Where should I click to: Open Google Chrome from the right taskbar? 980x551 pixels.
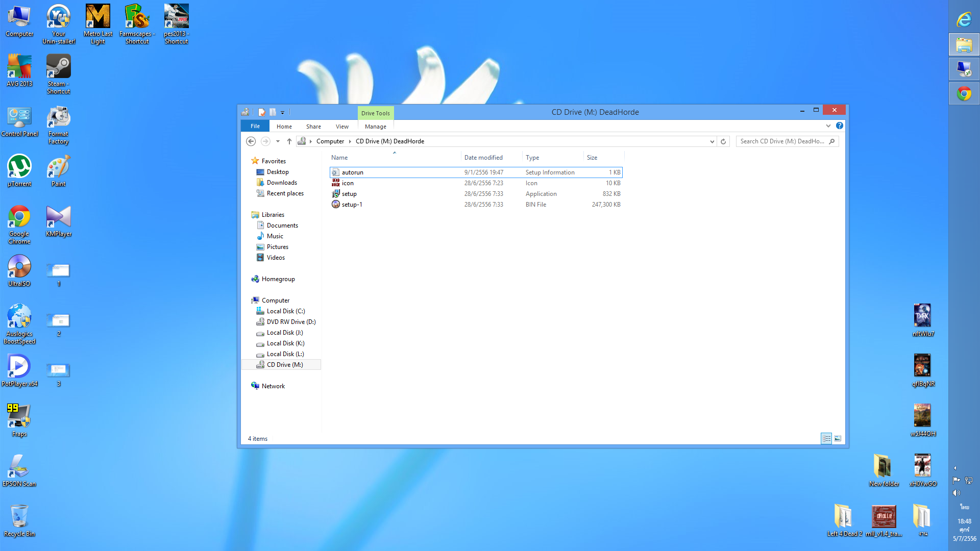pyautogui.click(x=964, y=94)
